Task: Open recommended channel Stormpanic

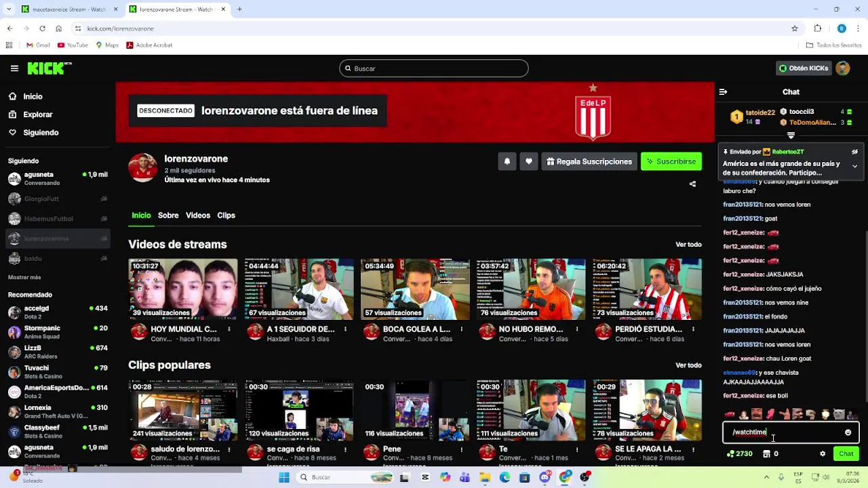Action: tap(58, 332)
